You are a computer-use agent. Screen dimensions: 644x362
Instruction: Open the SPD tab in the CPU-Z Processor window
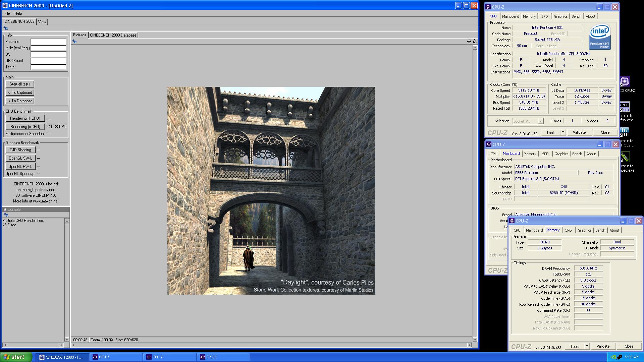[544, 16]
